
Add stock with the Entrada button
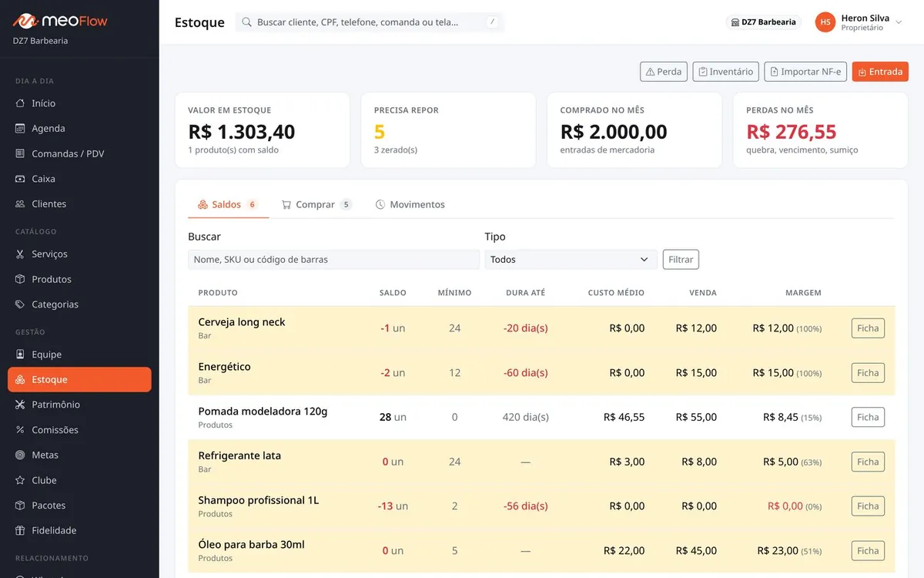[x=880, y=72]
